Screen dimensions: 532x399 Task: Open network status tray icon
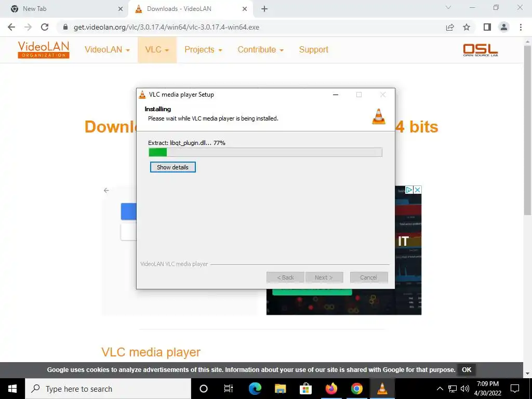453,389
